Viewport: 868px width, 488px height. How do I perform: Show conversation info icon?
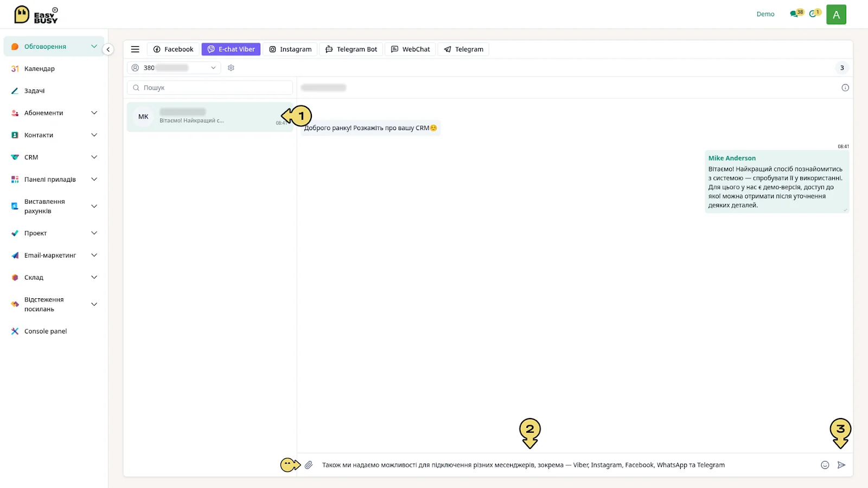click(845, 88)
